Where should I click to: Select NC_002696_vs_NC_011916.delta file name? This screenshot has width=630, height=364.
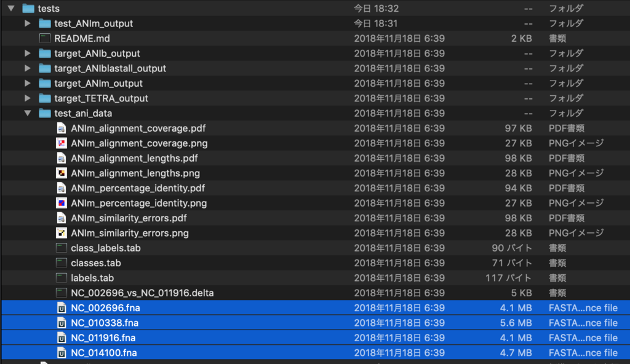coord(142,293)
